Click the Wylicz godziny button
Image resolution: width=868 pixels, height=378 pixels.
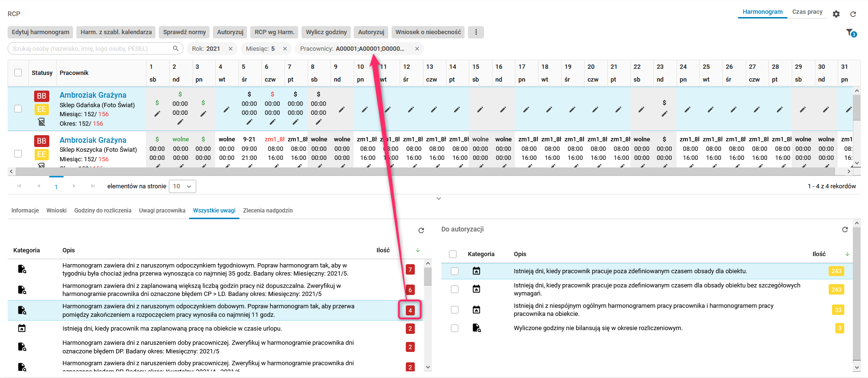point(326,32)
